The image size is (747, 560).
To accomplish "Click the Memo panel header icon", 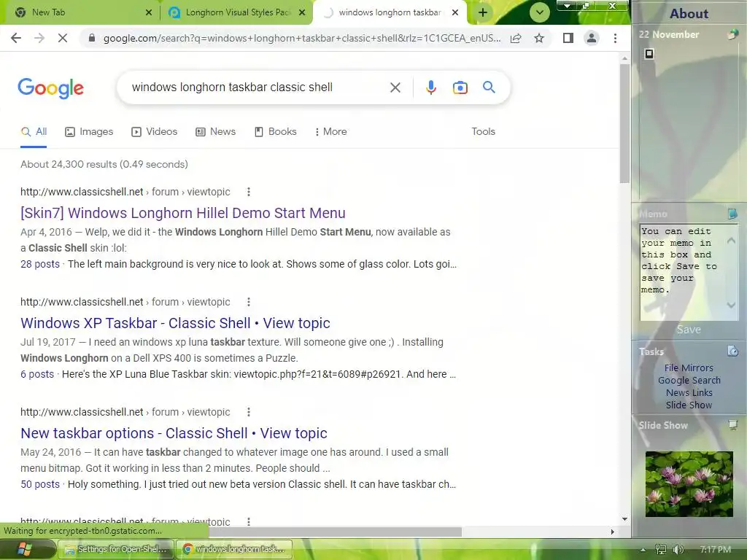I will coord(732,214).
